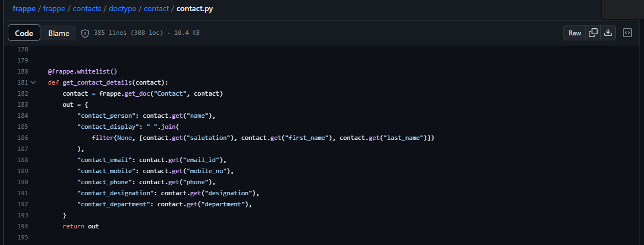Download the raw contact.py file
The image size is (644, 245).
(x=608, y=33)
